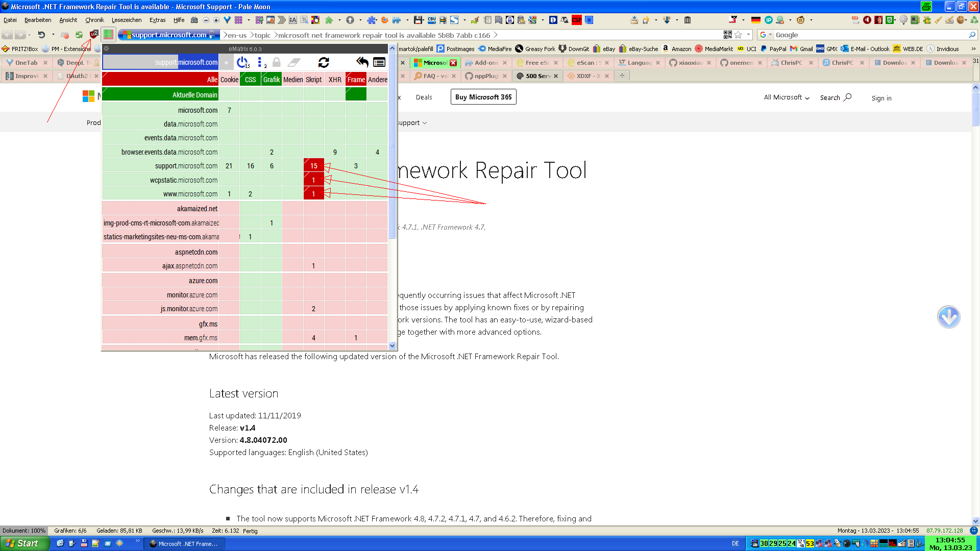Screen dimensions: 980x551
Task: Click the Sign in link
Action: click(x=881, y=98)
